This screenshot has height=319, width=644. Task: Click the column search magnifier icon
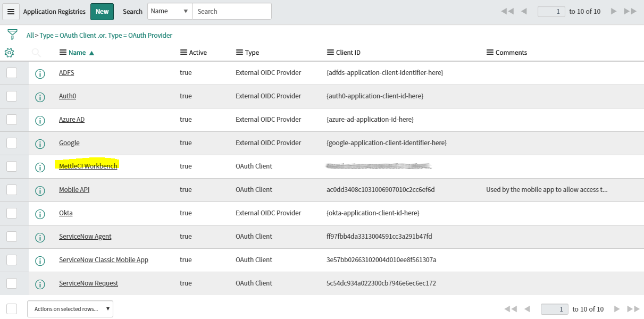[x=36, y=53]
